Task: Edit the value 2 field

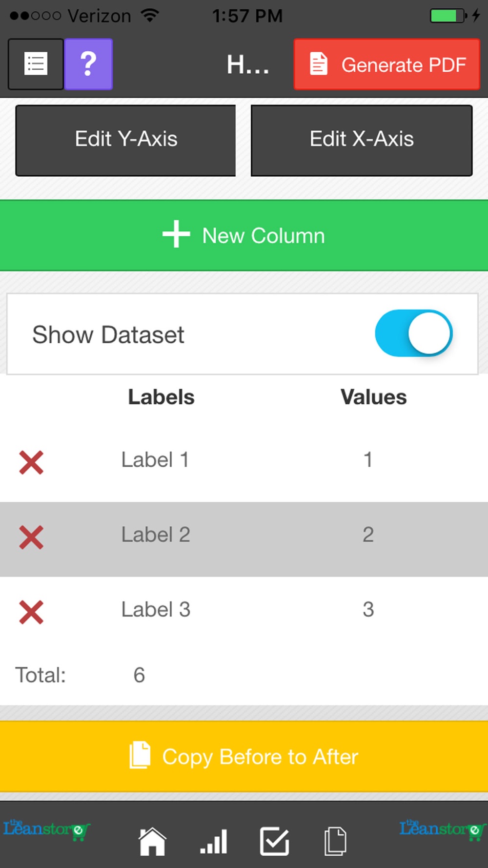Action: coord(368,535)
